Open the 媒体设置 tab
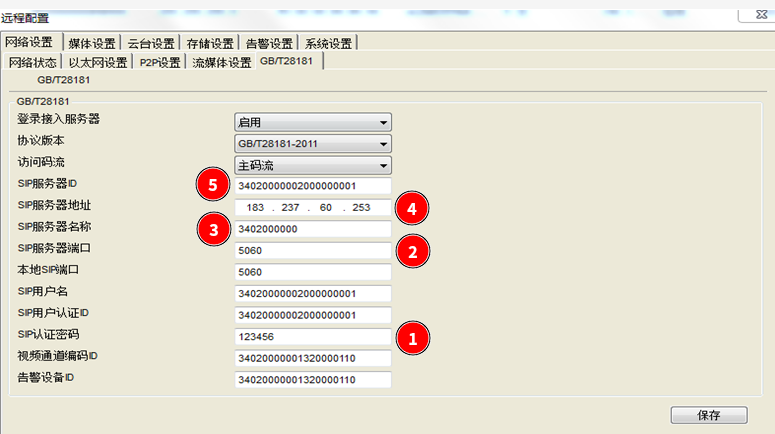This screenshot has width=775, height=434. [92, 43]
